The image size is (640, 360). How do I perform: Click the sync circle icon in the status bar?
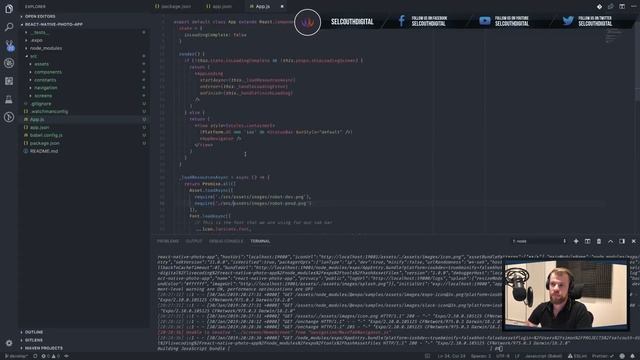35,356
